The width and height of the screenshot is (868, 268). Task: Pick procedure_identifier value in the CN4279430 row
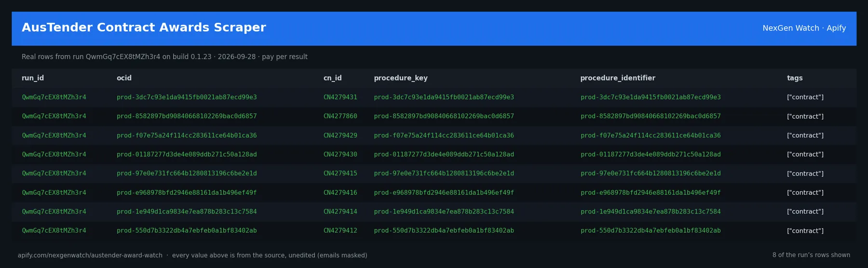(x=651, y=154)
